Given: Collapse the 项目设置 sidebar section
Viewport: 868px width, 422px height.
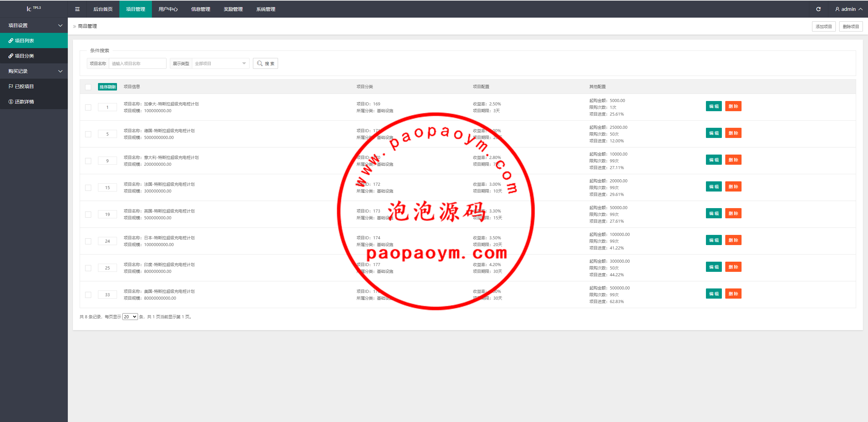Looking at the screenshot, I should point(34,25).
